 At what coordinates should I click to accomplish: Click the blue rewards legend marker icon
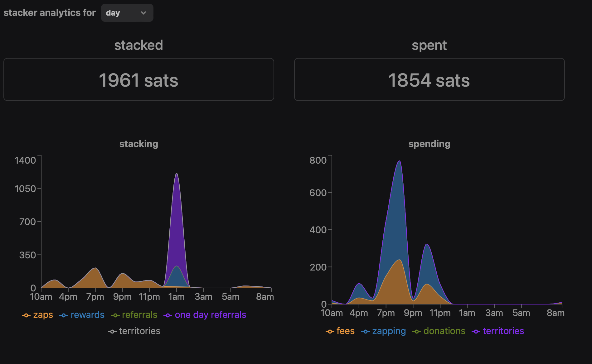64,315
